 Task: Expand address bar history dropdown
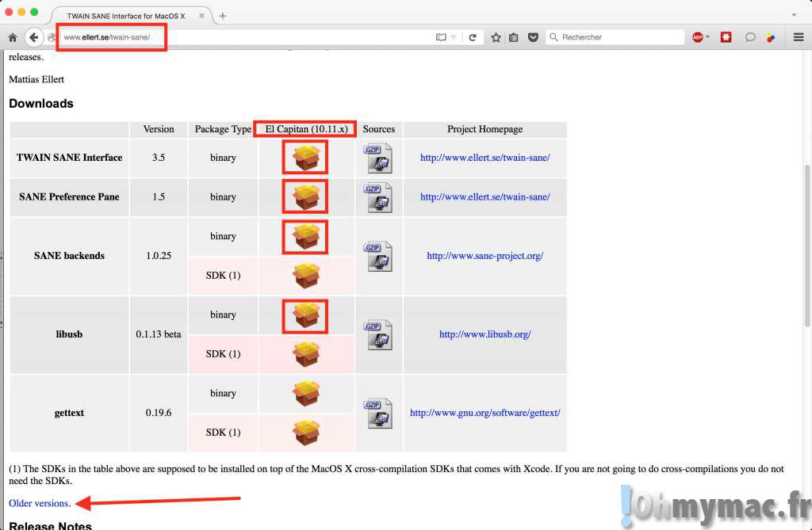pyautogui.click(x=454, y=37)
